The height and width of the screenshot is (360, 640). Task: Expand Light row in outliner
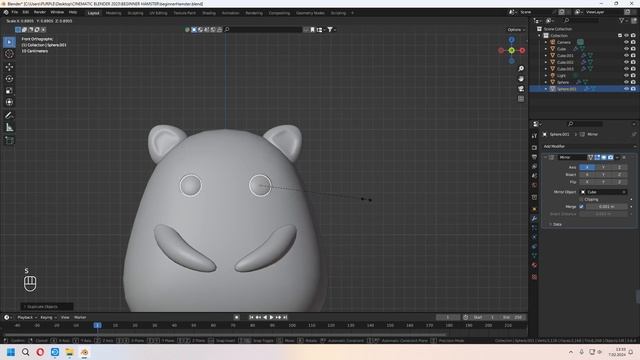tap(546, 76)
